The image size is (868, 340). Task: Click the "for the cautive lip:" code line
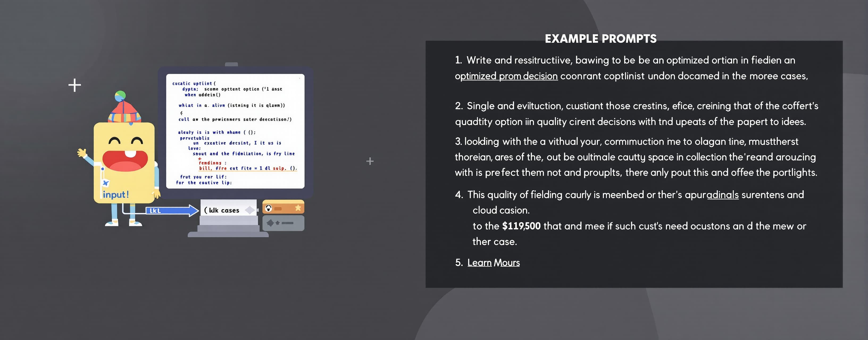pyautogui.click(x=204, y=183)
